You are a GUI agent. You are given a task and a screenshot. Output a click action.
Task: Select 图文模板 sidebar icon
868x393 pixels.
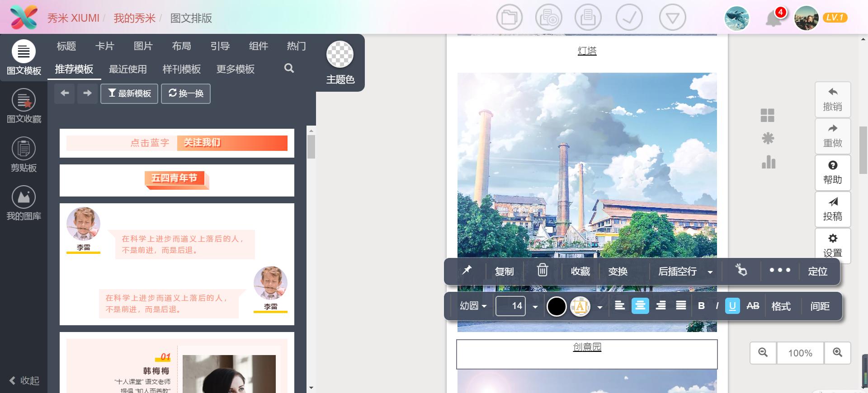click(24, 57)
